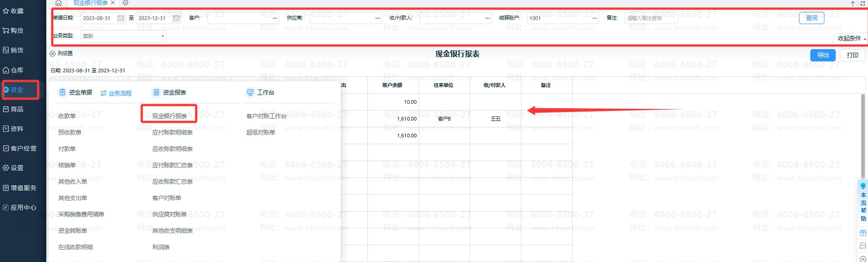Open the 客户 selector ellipsis
Image resolution: width=868 pixels, height=262 pixels.
pos(275,18)
